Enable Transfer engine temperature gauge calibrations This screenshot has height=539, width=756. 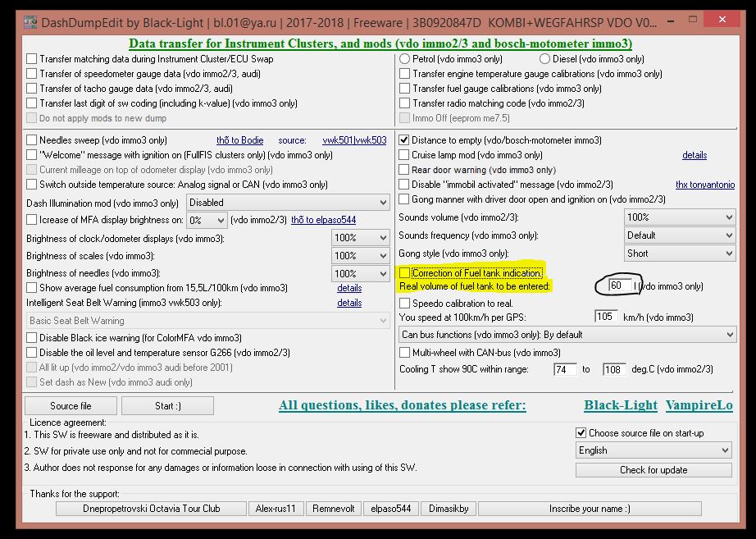tap(404, 74)
